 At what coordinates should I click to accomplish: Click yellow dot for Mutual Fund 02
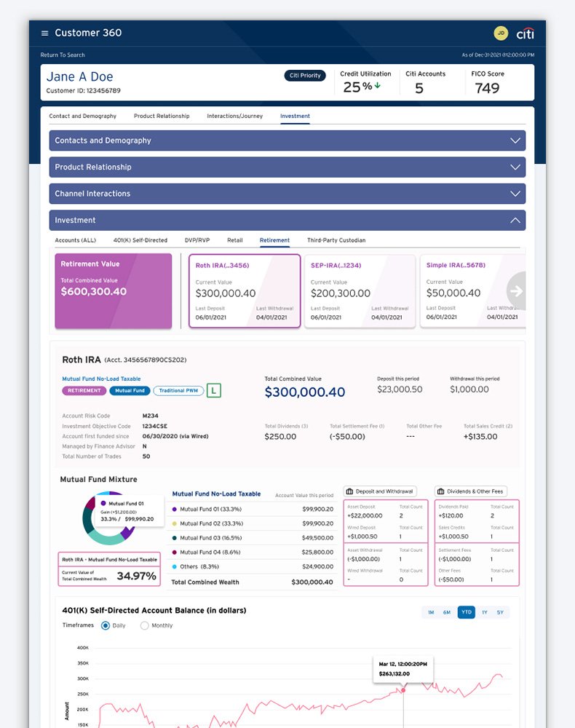pos(175,523)
